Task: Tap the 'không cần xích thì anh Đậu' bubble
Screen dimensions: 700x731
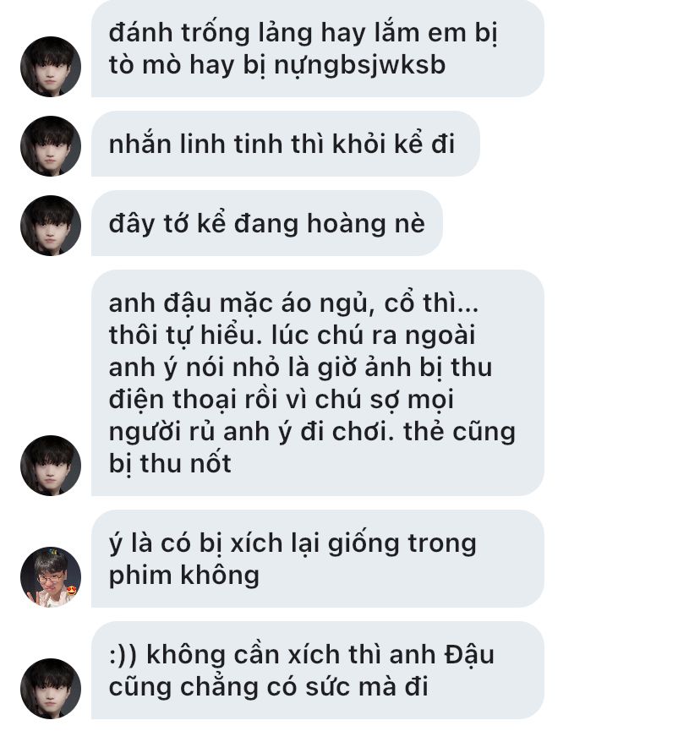Action: (x=318, y=670)
